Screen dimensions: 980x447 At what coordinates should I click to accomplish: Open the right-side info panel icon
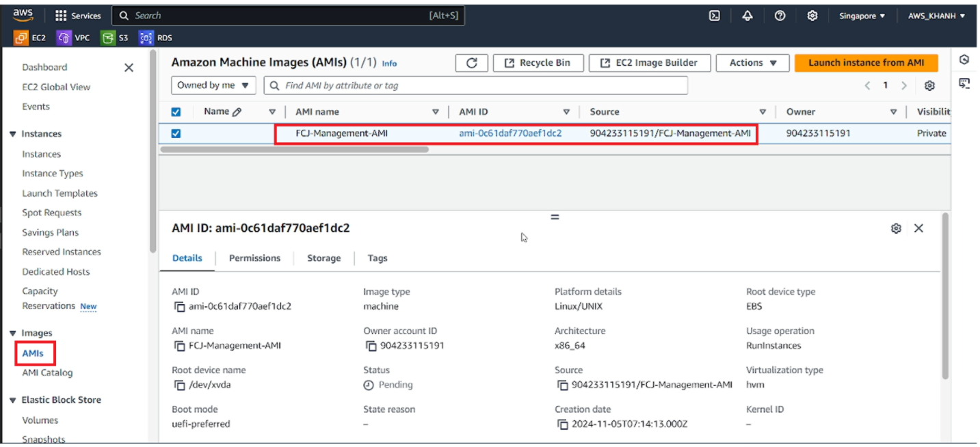pyautogui.click(x=964, y=60)
